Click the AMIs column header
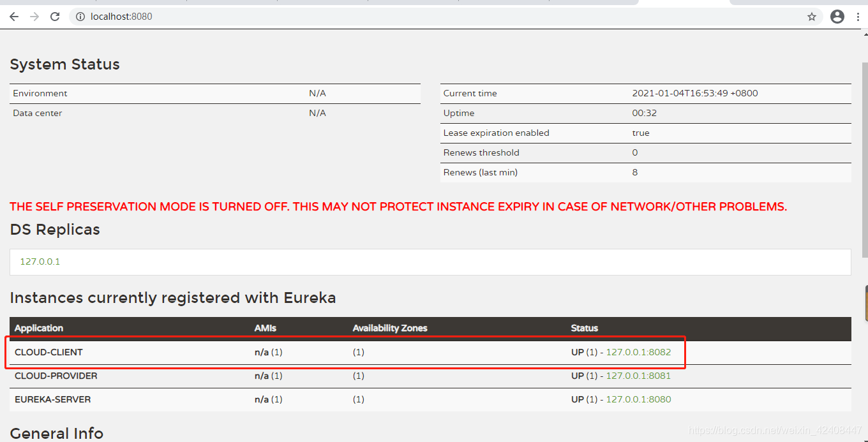Image resolution: width=868 pixels, height=442 pixels. [x=266, y=328]
